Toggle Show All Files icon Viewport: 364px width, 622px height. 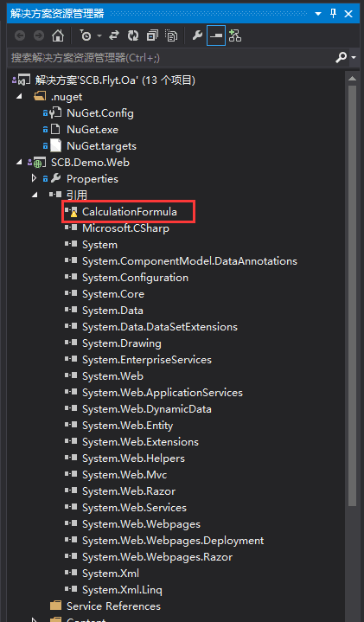tap(172, 36)
